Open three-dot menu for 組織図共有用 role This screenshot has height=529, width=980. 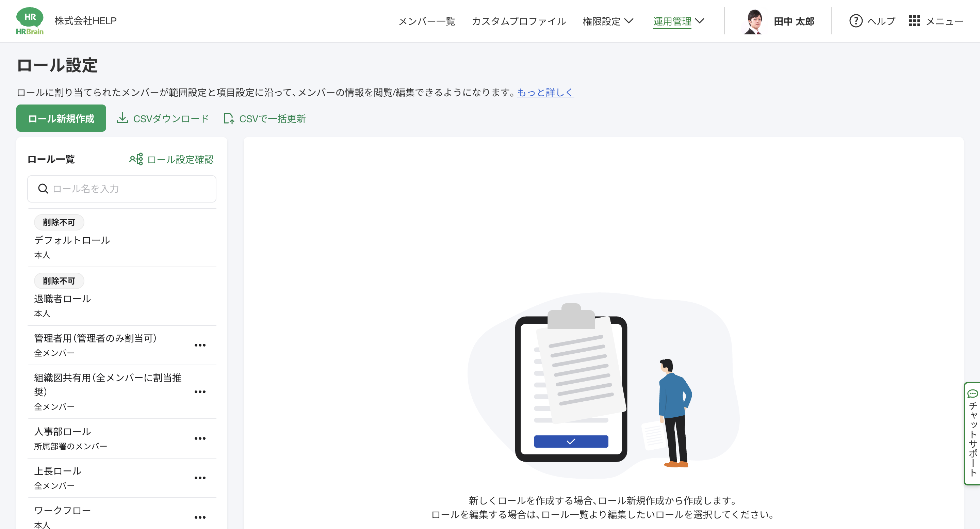pyautogui.click(x=200, y=392)
